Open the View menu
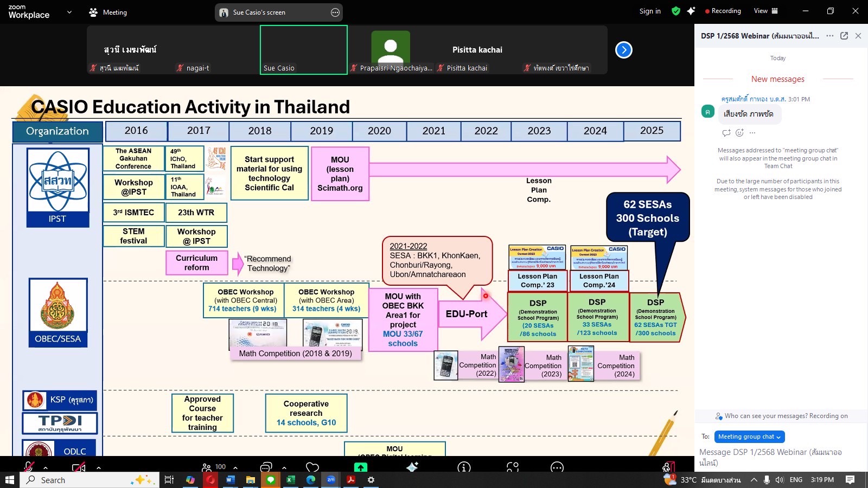868x488 pixels. coord(765,11)
